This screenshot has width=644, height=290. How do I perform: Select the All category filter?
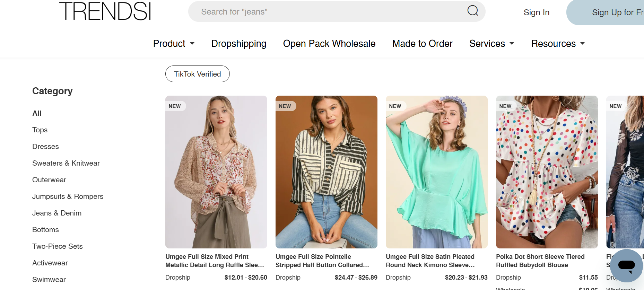36,113
